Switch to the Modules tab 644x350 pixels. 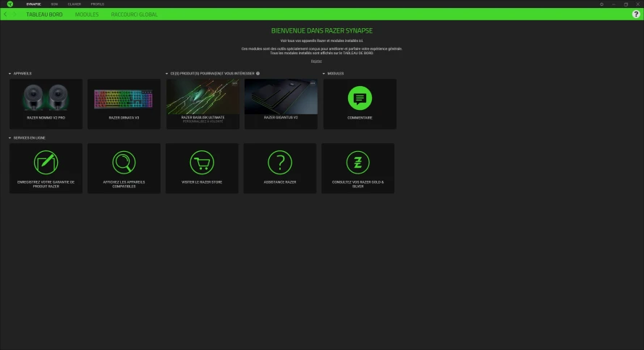87,14
